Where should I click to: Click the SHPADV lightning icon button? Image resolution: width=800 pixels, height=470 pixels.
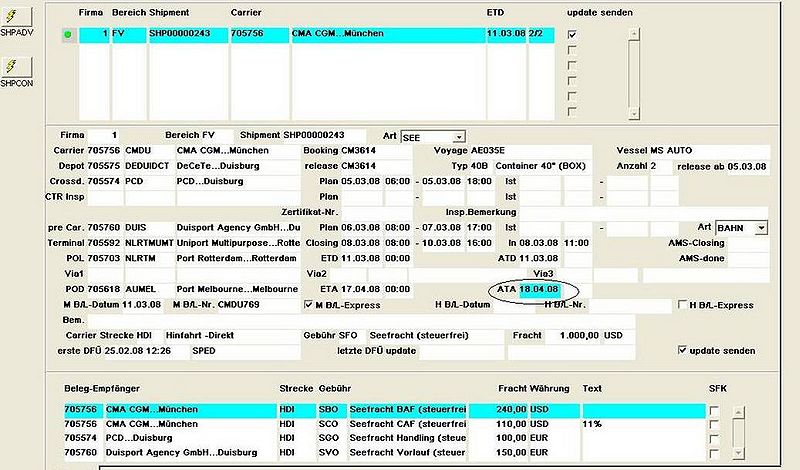(16, 17)
